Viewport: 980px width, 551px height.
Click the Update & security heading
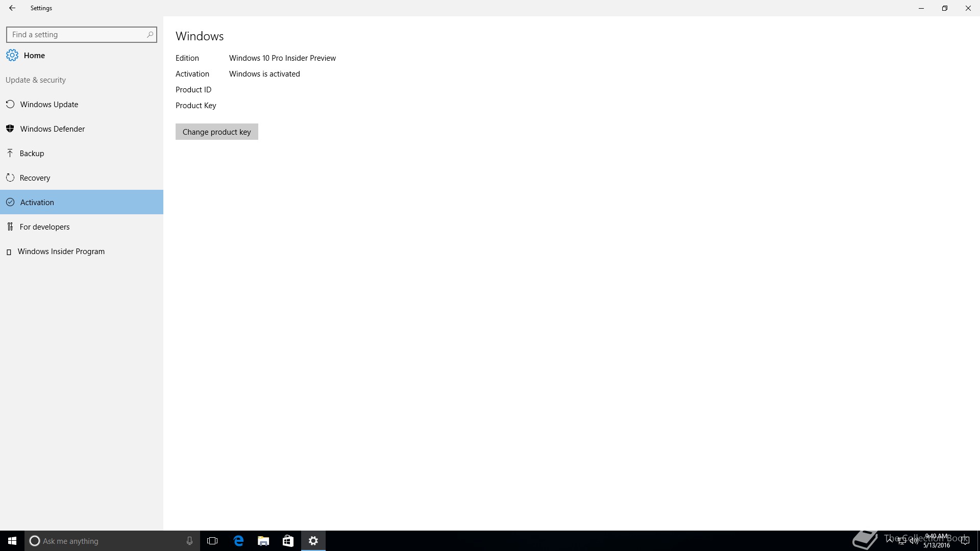coord(36,80)
